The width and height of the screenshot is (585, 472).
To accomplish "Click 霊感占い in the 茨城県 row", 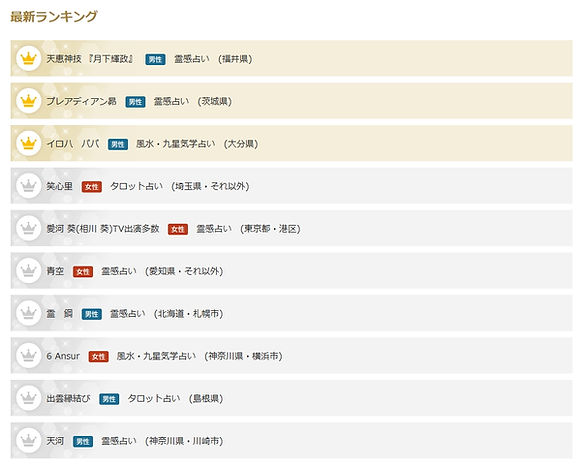I will tap(172, 101).
